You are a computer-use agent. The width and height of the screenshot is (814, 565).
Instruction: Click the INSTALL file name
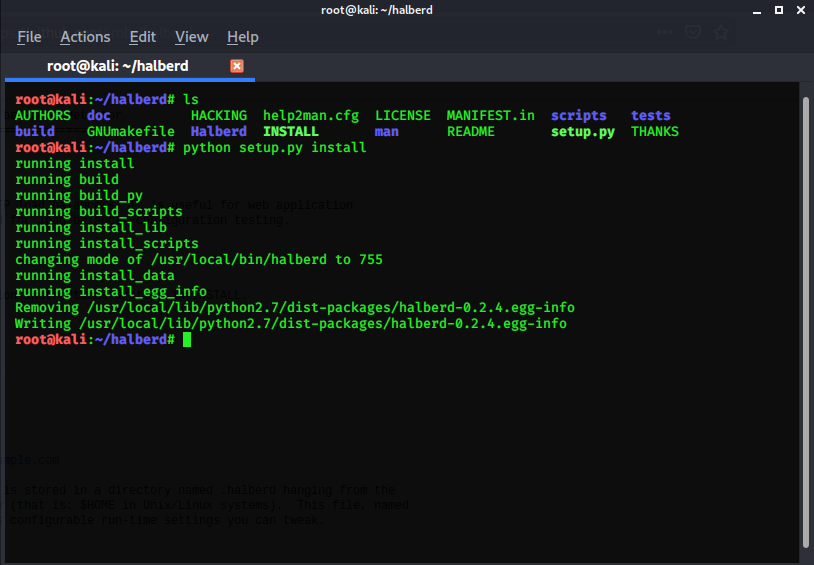click(291, 131)
